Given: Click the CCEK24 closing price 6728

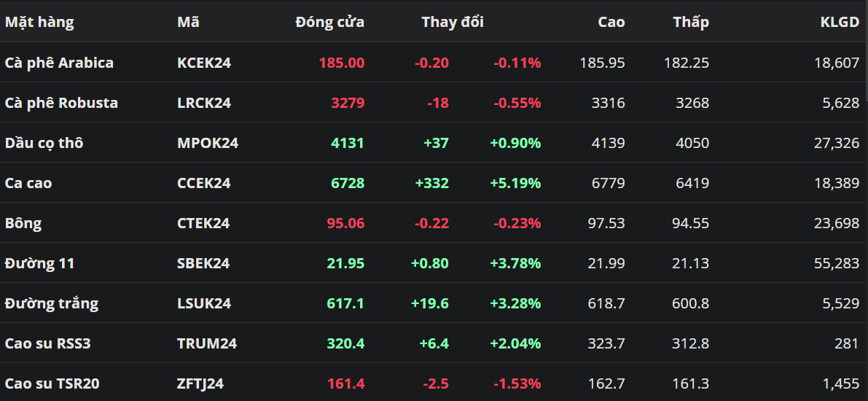Looking at the screenshot, I should (x=348, y=183).
